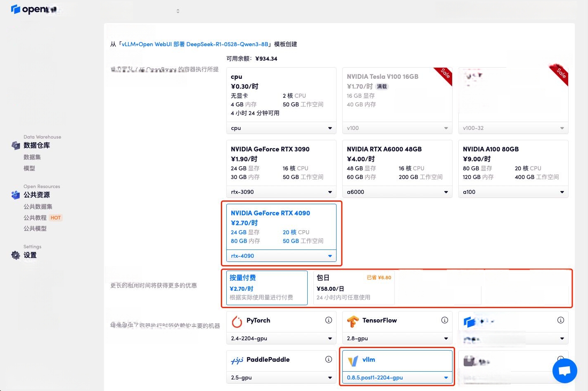
Task: Select the NVIDIA GeForce RTX 3090 option
Action: pos(281,163)
